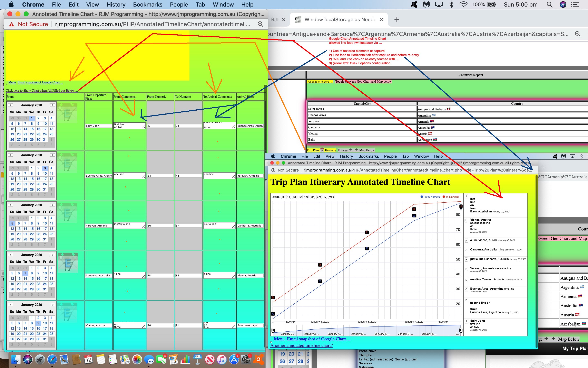Viewport: 588px width, 368px height.
Task: Open a new tab with the plus button
Action: point(397,20)
